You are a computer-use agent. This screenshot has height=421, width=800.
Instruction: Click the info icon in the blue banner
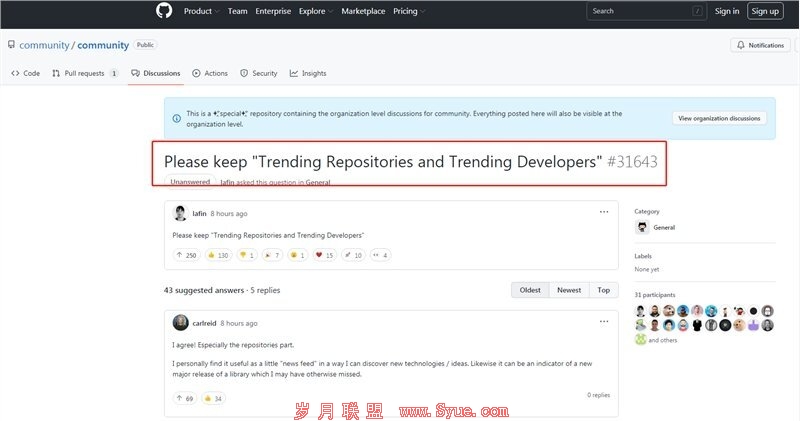point(177,118)
